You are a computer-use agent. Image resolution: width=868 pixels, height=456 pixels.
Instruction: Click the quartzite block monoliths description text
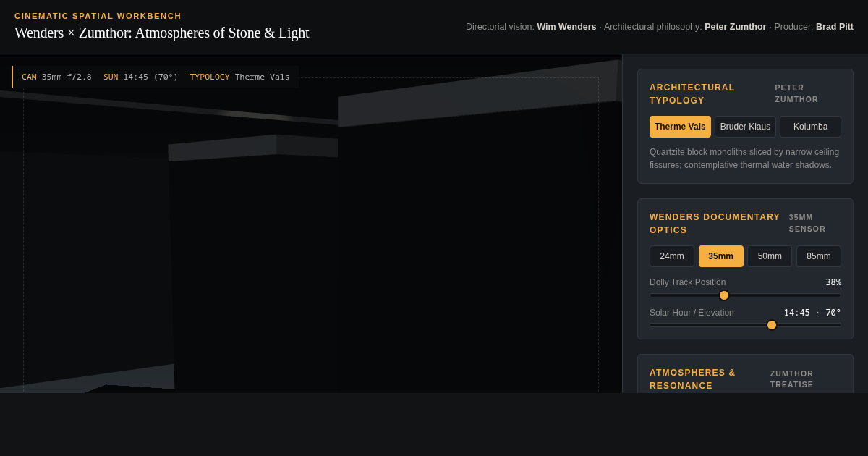coord(744,159)
